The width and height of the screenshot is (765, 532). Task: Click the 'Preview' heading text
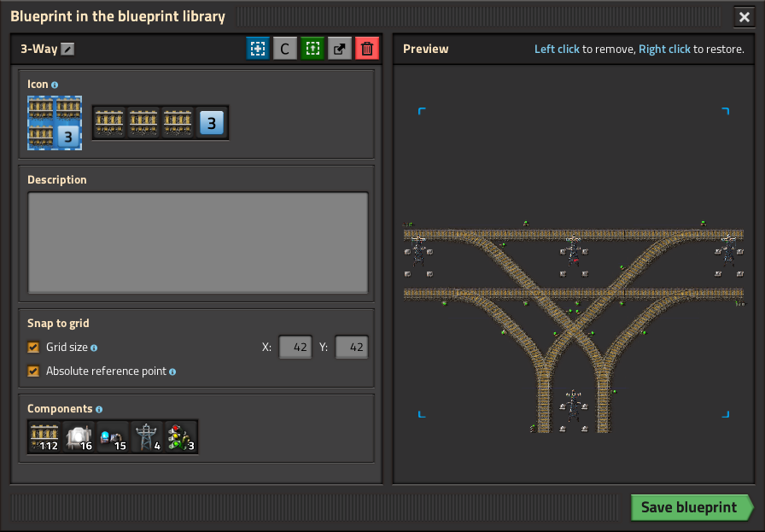425,49
